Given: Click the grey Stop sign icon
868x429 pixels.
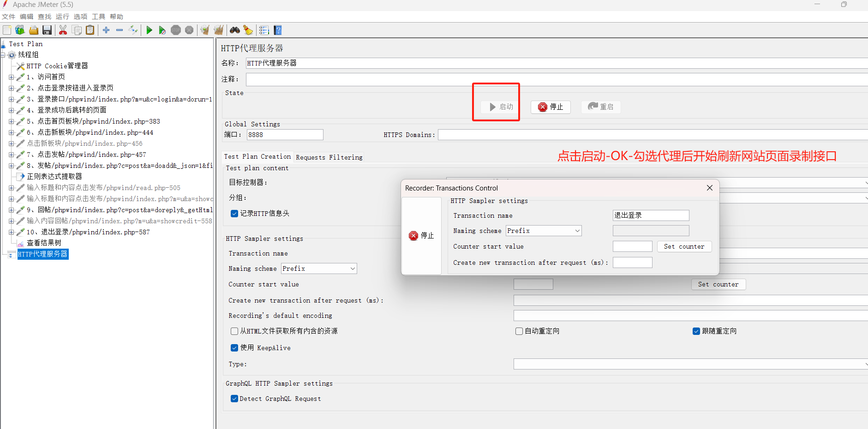Looking at the screenshot, I should 176,30.
